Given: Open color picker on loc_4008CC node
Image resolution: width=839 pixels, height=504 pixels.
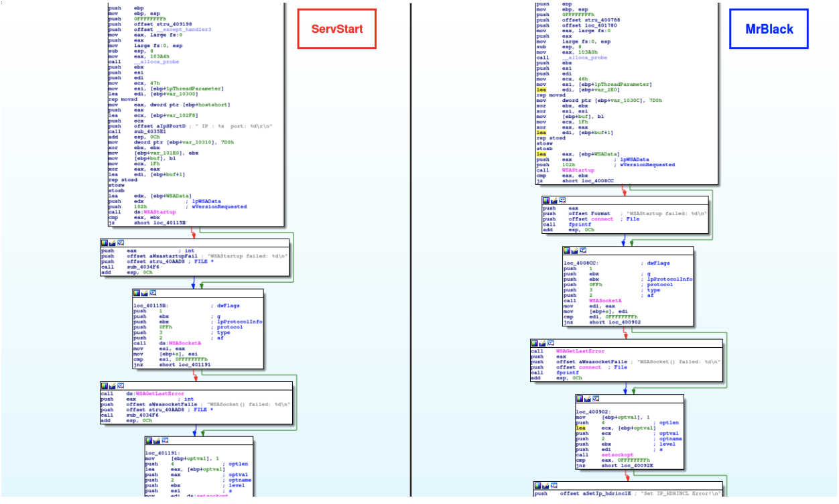Looking at the screenshot, I should pos(567,250).
